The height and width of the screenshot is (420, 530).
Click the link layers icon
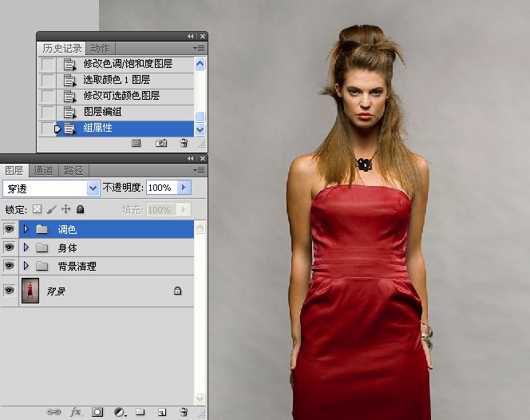tap(53, 411)
